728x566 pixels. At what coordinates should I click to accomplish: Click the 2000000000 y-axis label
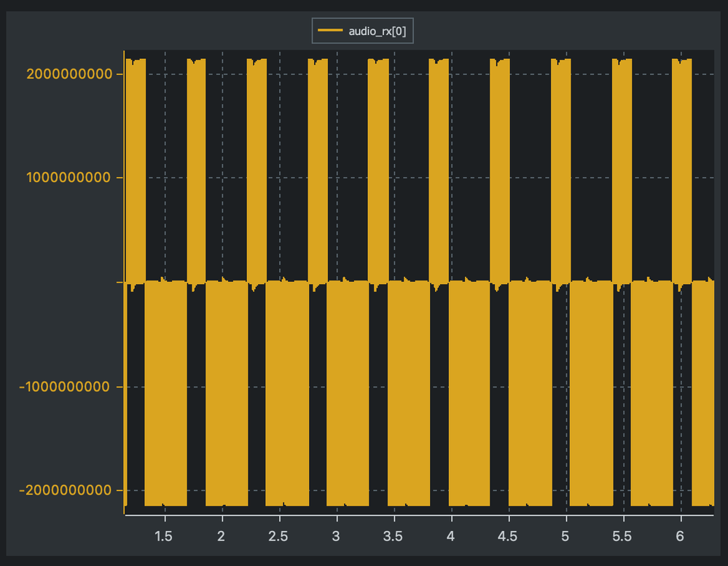click(x=69, y=74)
